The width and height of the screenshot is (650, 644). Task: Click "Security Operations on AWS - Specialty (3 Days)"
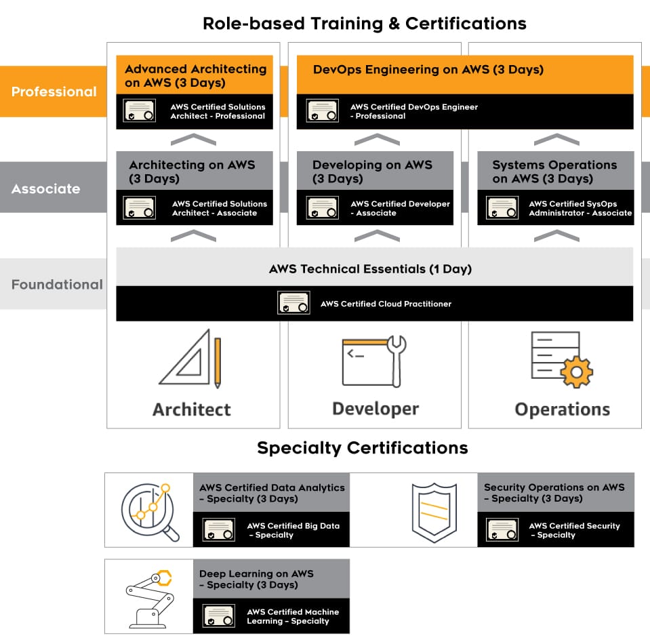point(554,493)
